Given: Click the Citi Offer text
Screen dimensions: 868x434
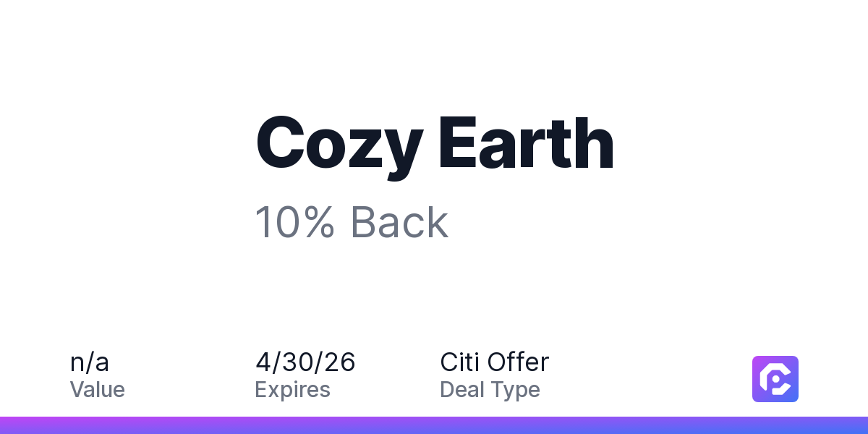Looking at the screenshot, I should coord(495,362).
